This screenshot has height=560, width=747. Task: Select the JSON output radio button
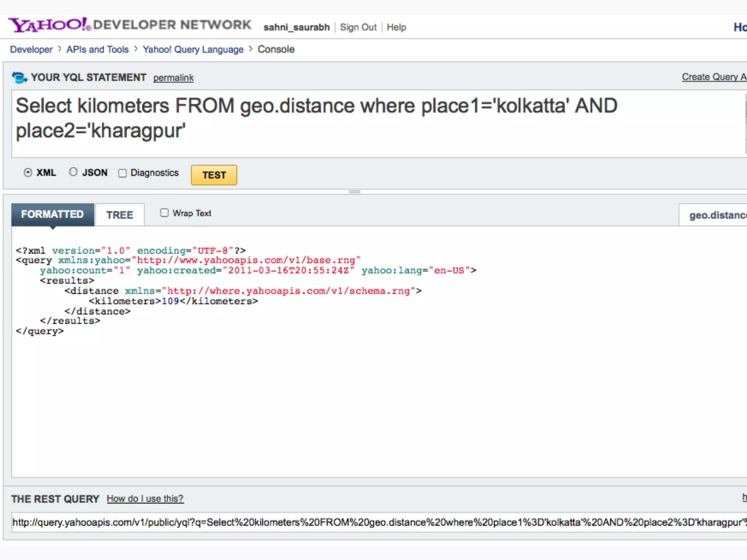coord(73,172)
